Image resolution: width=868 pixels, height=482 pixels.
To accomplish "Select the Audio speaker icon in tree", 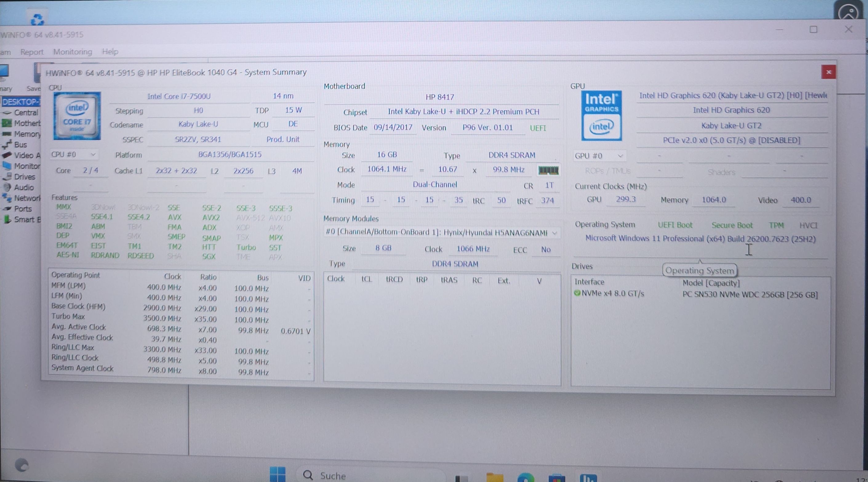I will [x=7, y=187].
